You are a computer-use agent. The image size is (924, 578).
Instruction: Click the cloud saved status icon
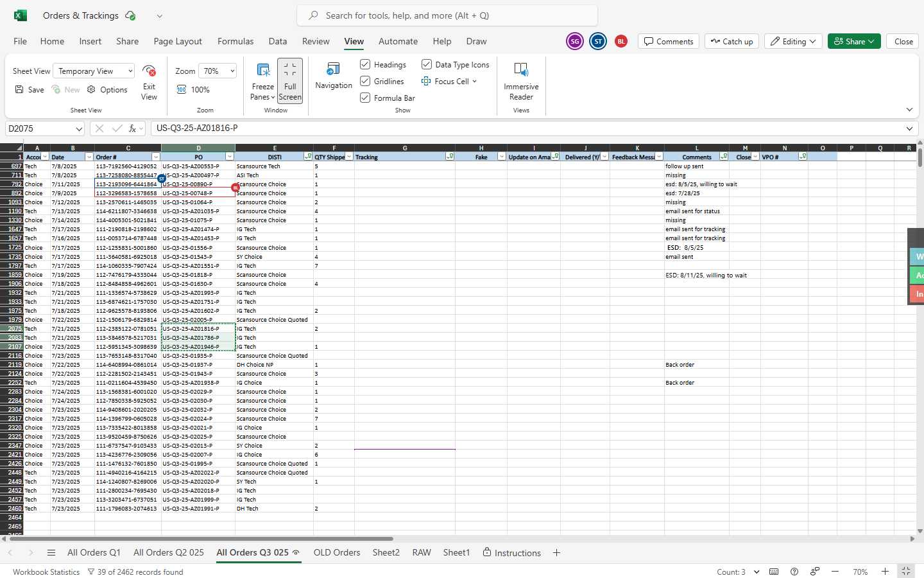click(130, 15)
